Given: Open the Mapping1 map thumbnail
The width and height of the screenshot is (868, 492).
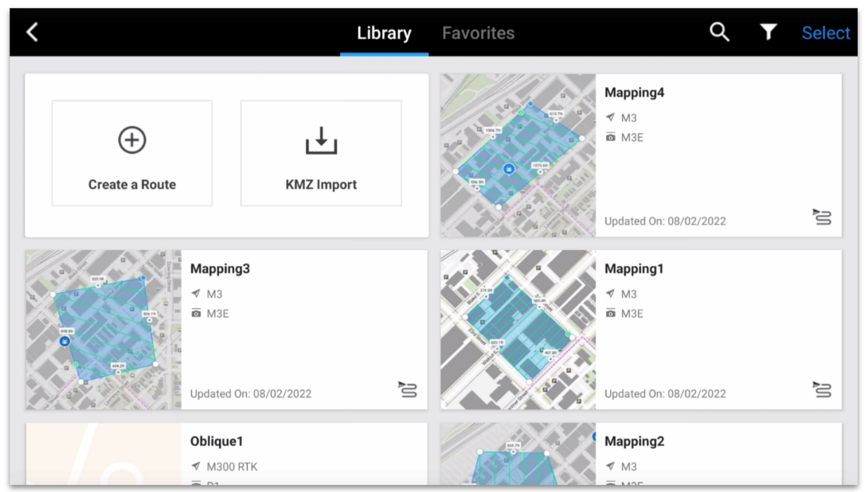Looking at the screenshot, I should click(518, 330).
